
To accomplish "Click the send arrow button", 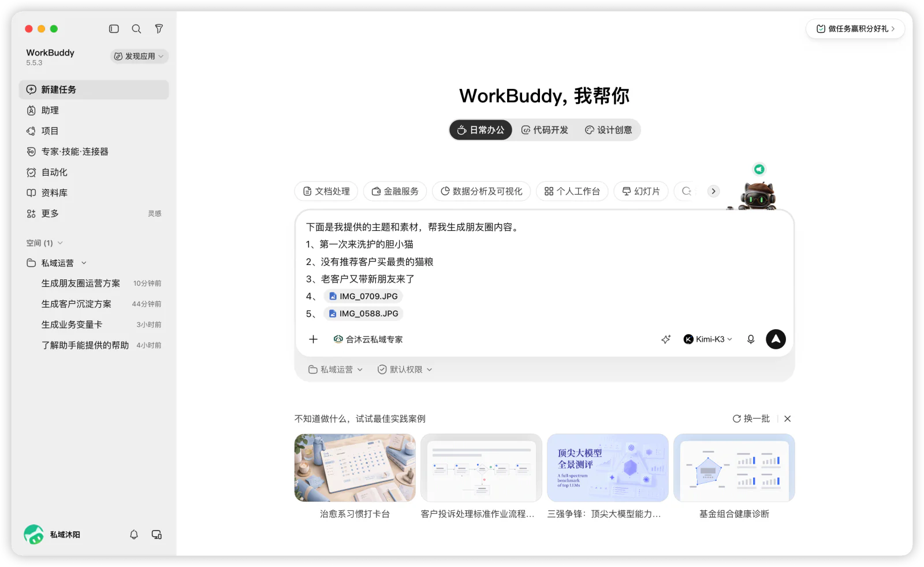I will (x=776, y=340).
